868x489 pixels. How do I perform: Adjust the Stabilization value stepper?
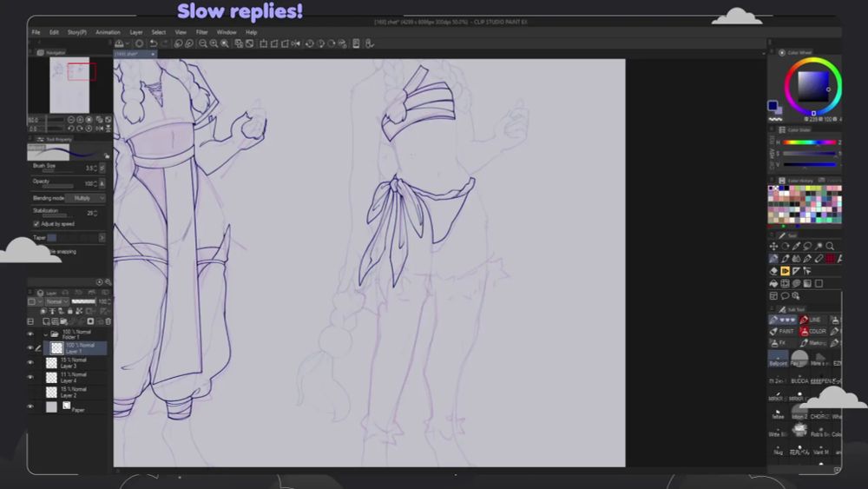click(x=95, y=213)
